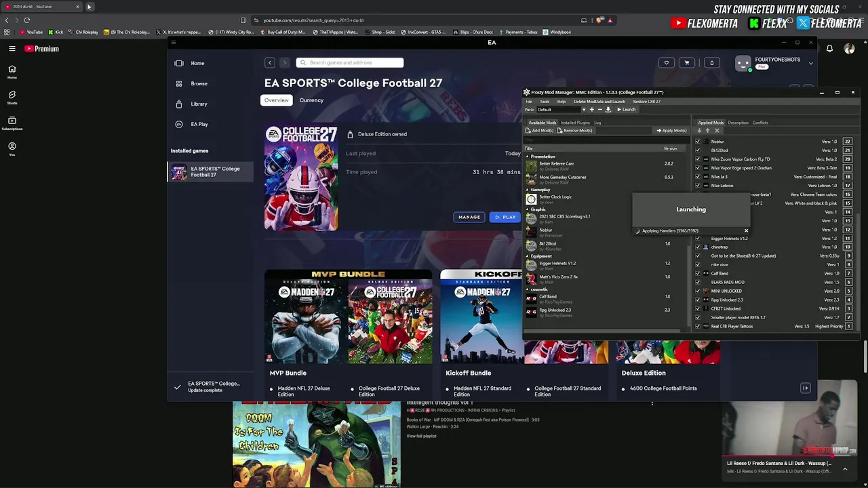Image resolution: width=868 pixels, height=488 pixels.
Task: Click the Launch button in Frosty
Action: click(x=627, y=110)
